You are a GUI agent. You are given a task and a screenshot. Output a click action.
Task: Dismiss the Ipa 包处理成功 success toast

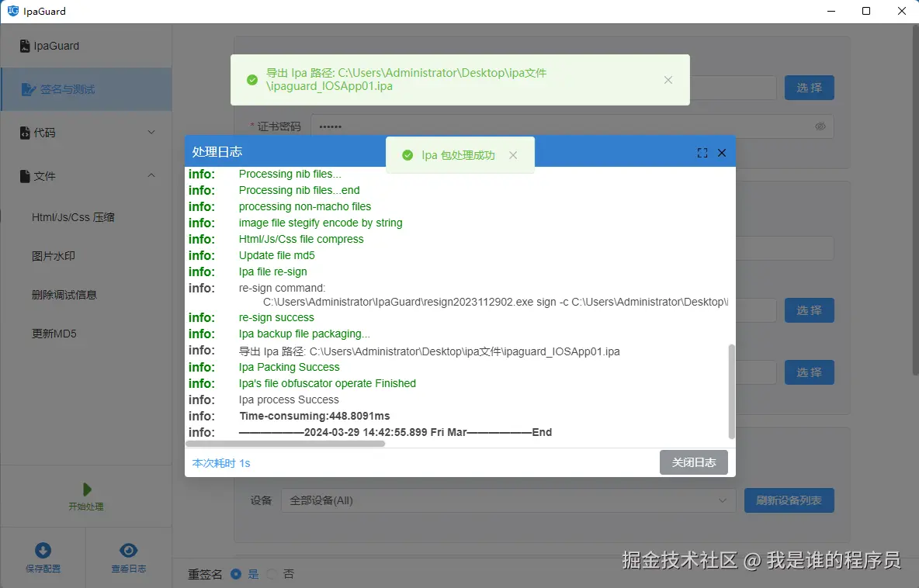513,155
